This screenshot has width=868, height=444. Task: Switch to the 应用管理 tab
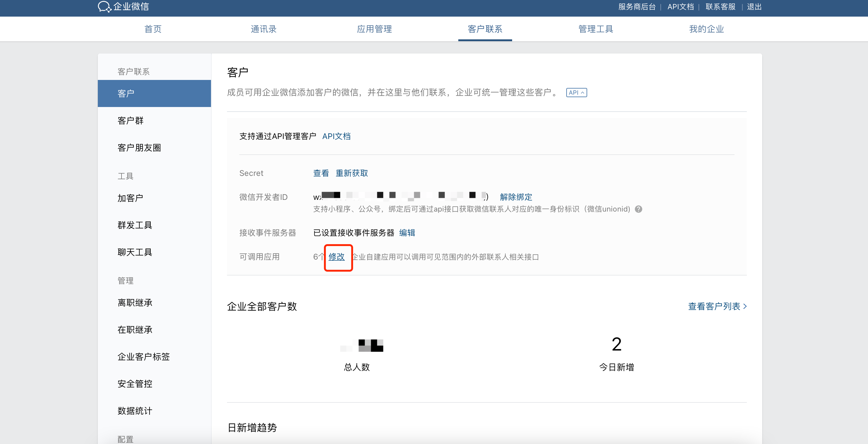click(374, 29)
